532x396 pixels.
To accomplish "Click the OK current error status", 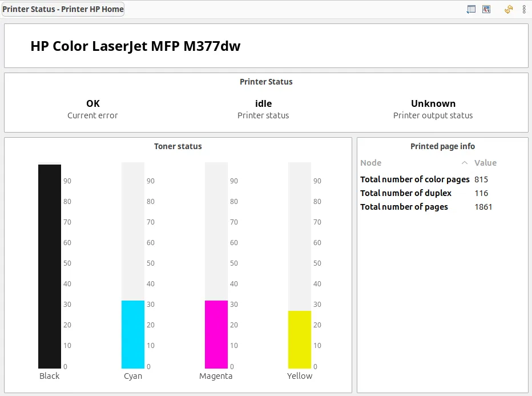I will pyautogui.click(x=92, y=103).
